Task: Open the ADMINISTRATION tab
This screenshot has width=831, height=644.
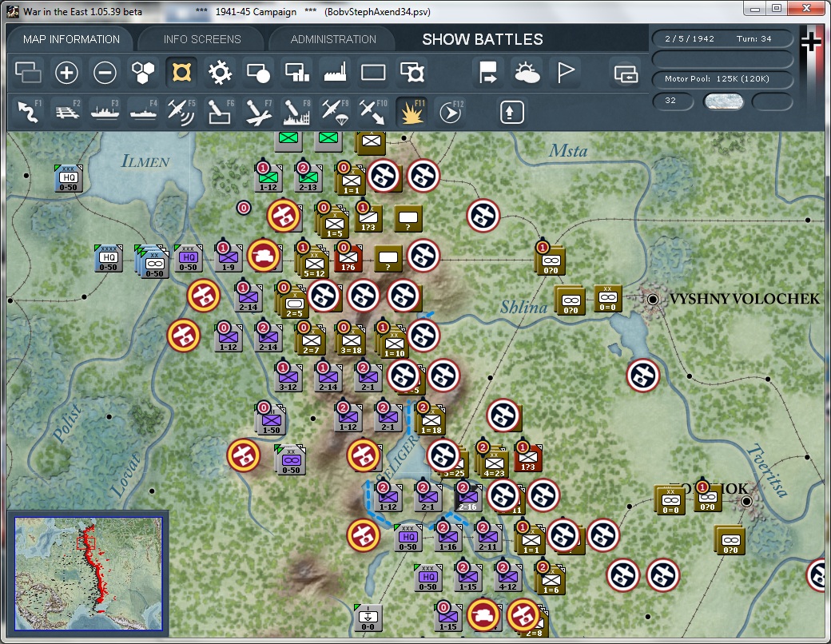Action: click(333, 39)
